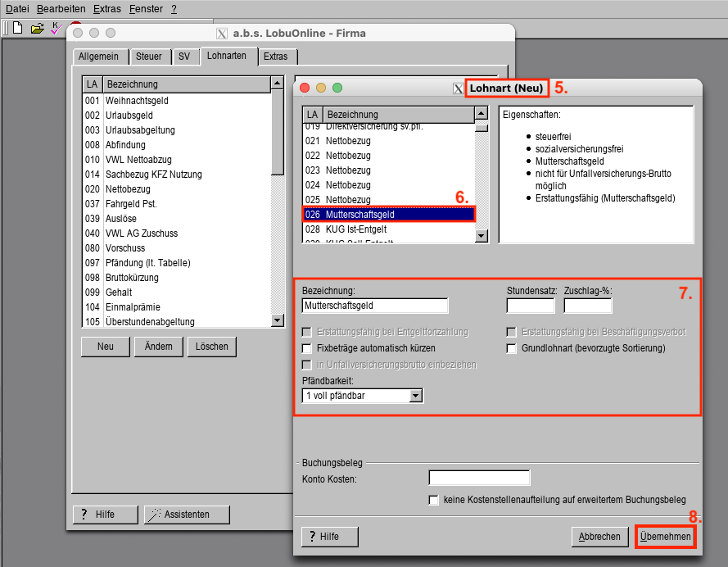Click the Konto Kosten input field
This screenshot has height=567, width=728.
coord(479,478)
